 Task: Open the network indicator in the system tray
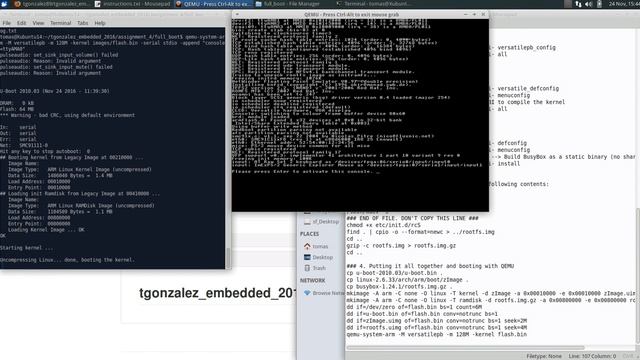(578, 4)
